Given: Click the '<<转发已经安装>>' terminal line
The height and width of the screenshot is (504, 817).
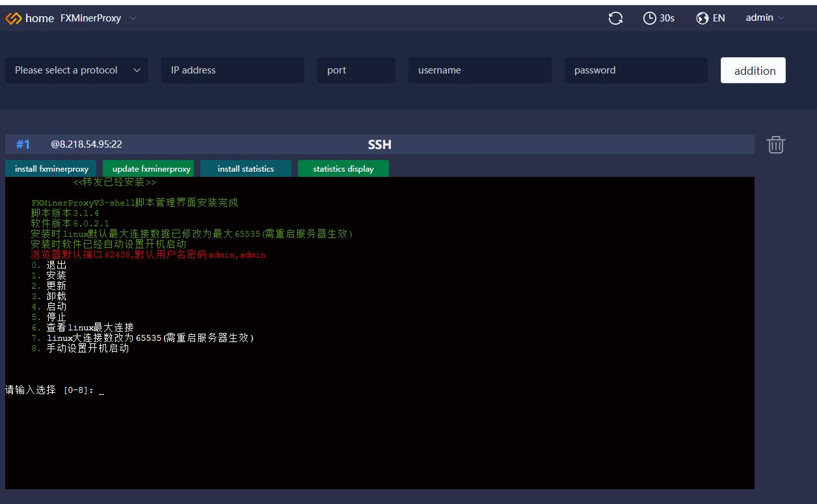Looking at the screenshot, I should [114, 182].
